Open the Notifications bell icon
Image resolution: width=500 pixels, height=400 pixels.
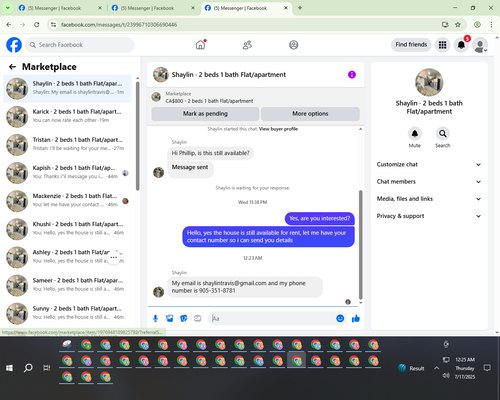[x=461, y=45]
